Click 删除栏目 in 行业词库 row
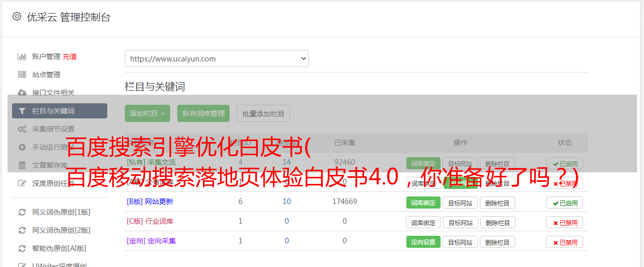Viewport: 644px width, 267px height. 497,222
